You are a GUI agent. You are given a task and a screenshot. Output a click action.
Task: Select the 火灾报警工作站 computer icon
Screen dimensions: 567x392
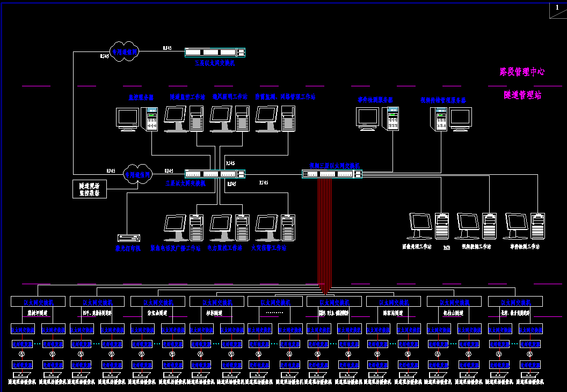click(266, 227)
